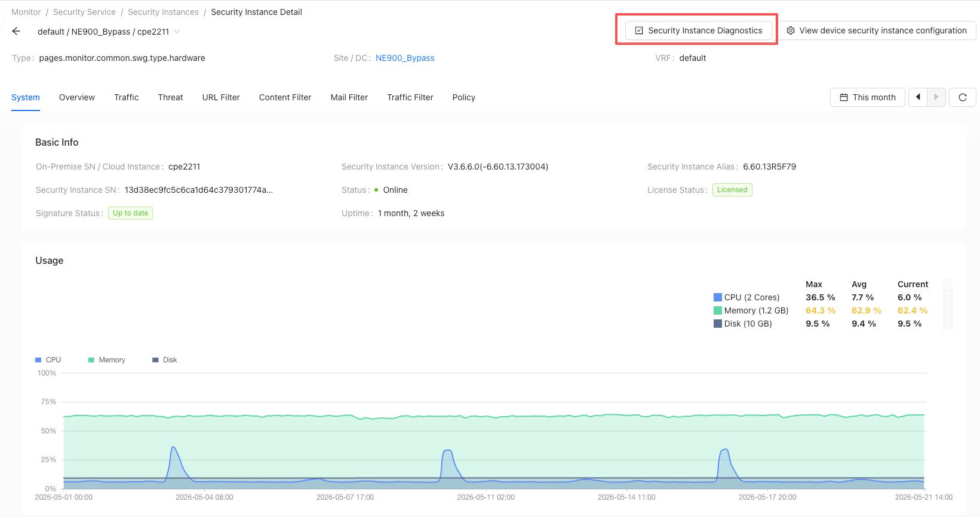Click the Security Instance Detail breadcrumb
This screenshot has width=980, height=517.
pyautogui.click(x=256, y=12)
